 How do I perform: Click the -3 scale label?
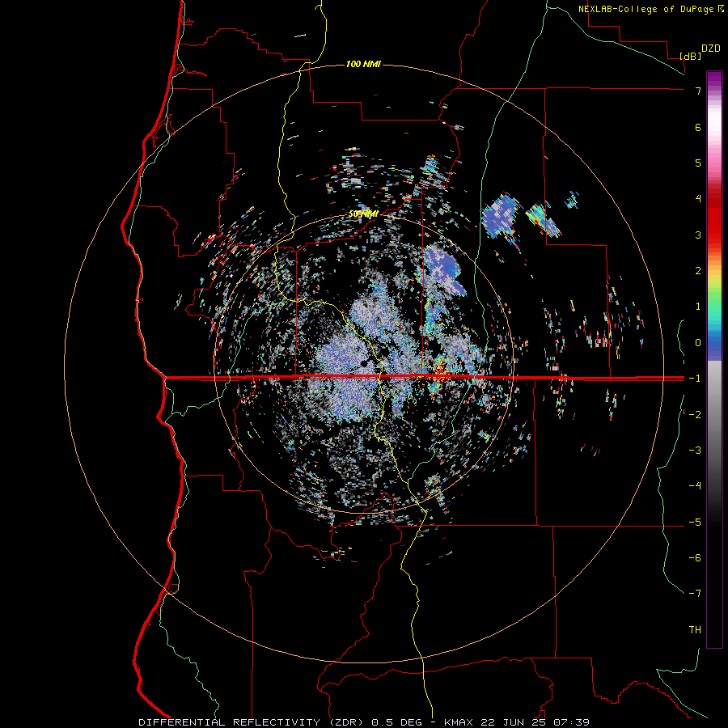695,451
